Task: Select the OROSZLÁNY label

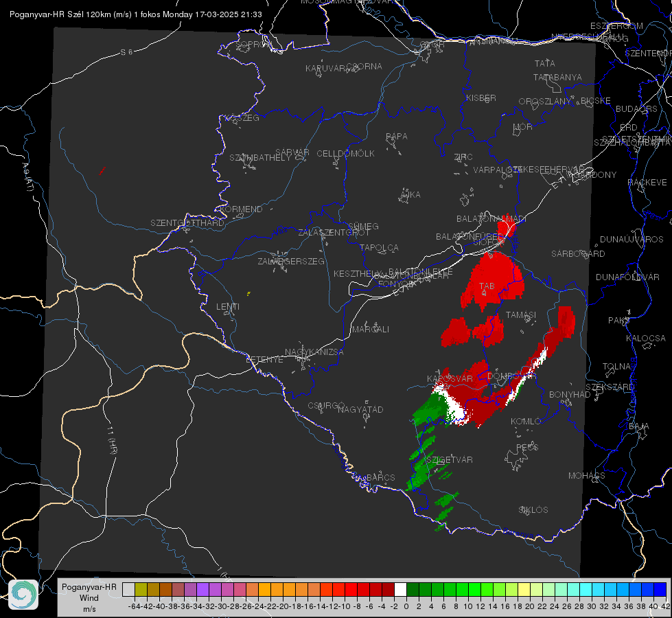Action: 545,102
